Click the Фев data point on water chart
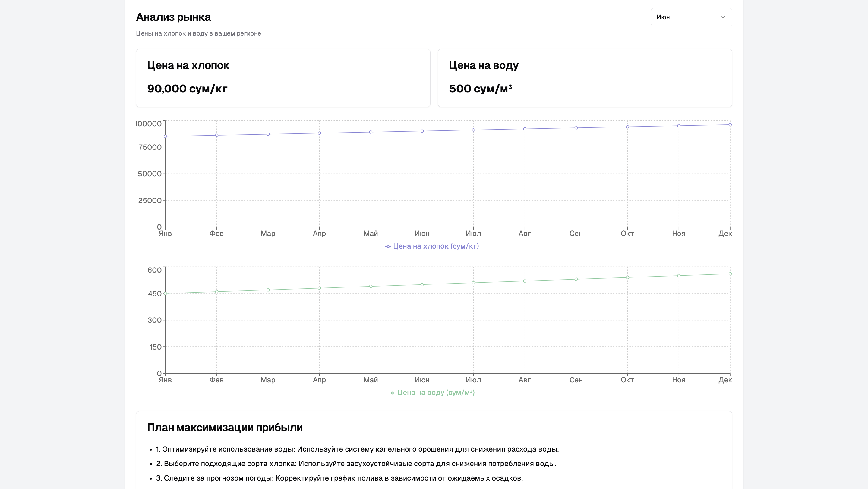Screen dimensions: 868x489 (x=217, y=292)
